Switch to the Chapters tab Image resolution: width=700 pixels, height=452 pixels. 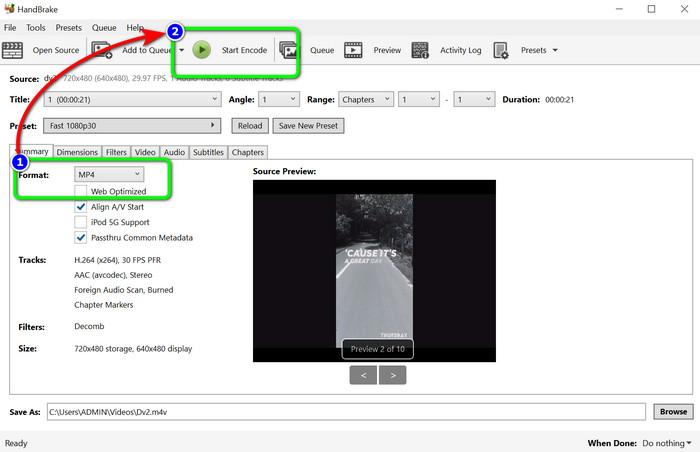248,152
